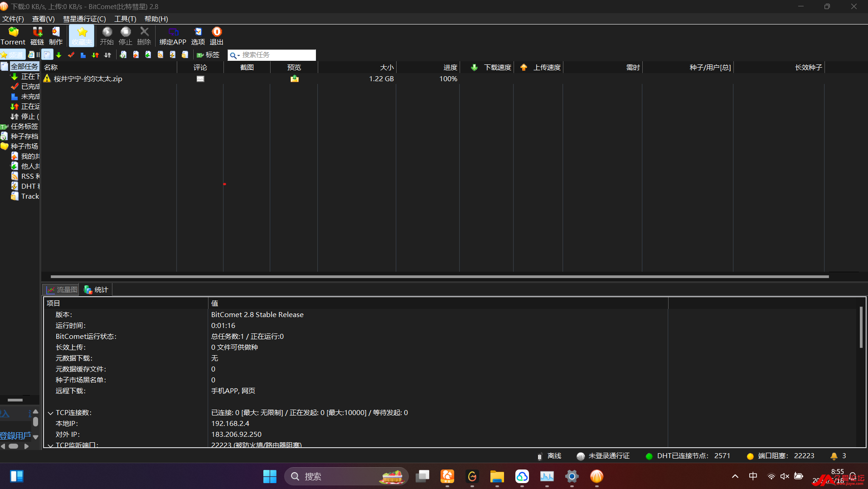
Task: Click RSS torrent icon in small toolbar
Action: (160, 55)
